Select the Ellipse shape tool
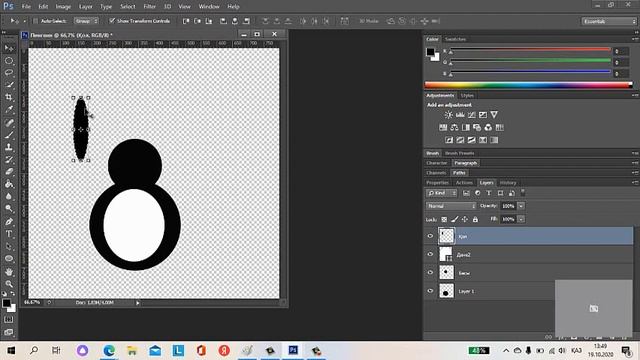The width and height of the screenshot is (640, 360). pyautogui.click(x=9, y=258)
